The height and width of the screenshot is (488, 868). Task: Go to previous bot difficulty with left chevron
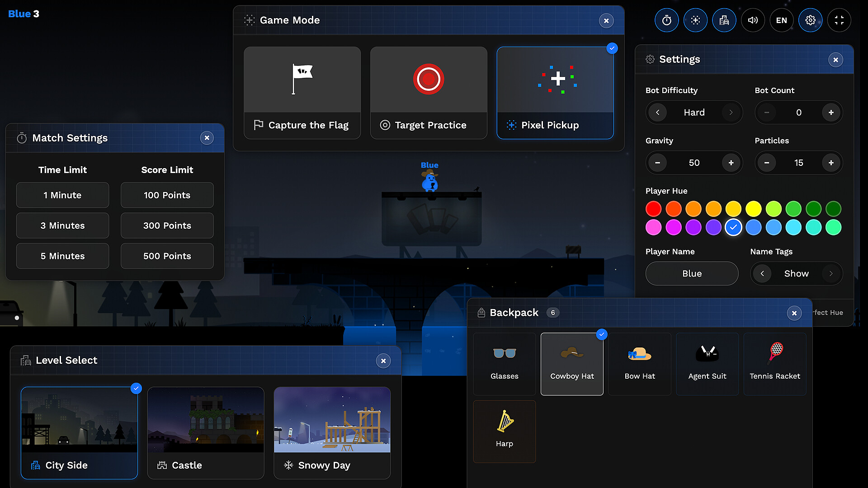tap(657, 113)
